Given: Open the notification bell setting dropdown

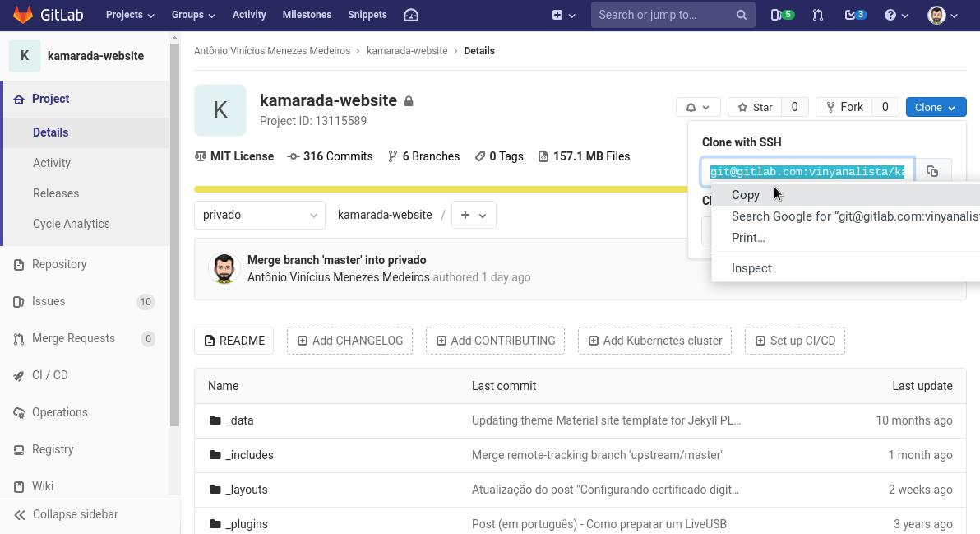Looking at the screenshot, I should click(x=698, y=107).
